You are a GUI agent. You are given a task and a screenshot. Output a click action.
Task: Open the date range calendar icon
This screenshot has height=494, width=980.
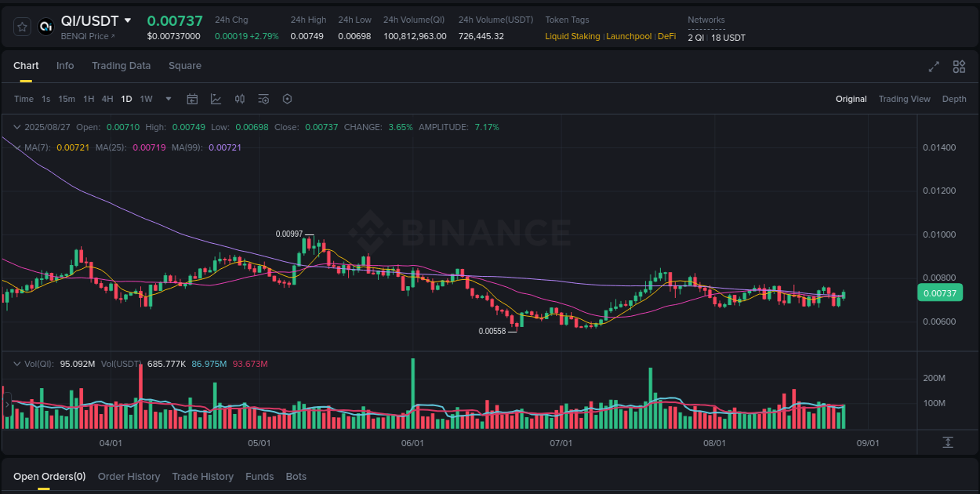192,99
